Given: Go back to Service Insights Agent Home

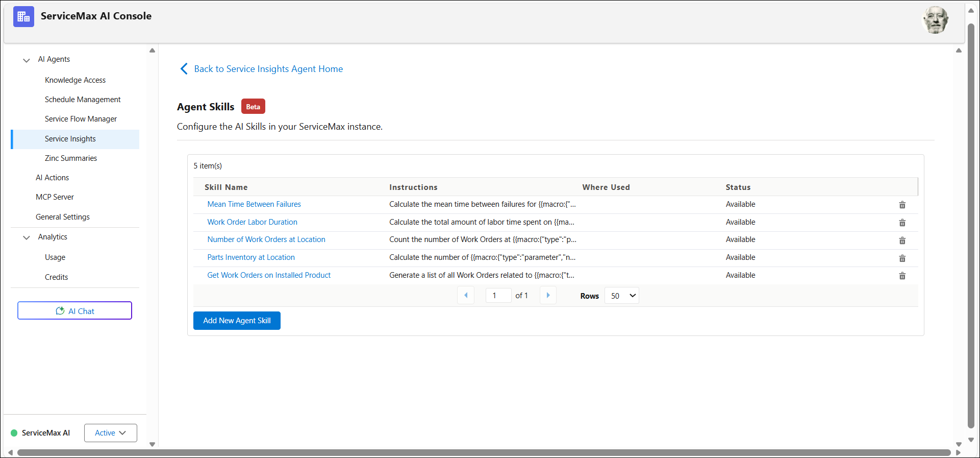Looking at the screenshot, I should [268, 69].
